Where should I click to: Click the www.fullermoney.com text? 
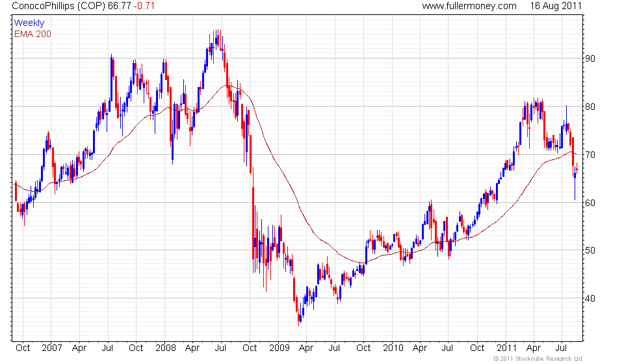tap(469, 6)
